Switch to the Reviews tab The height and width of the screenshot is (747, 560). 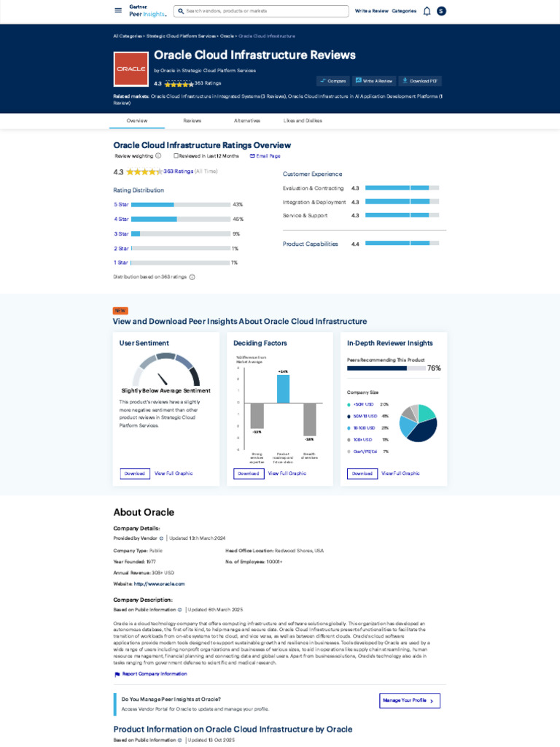coord(192,121)
